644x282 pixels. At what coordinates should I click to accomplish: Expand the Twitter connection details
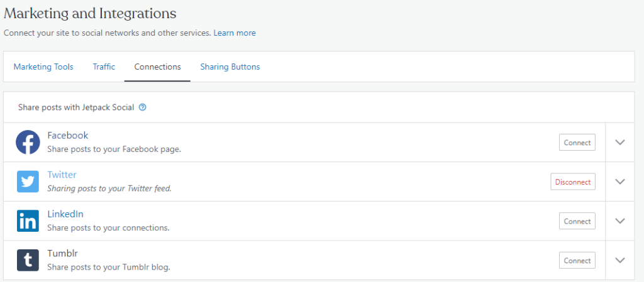click(x=620, y=182)
